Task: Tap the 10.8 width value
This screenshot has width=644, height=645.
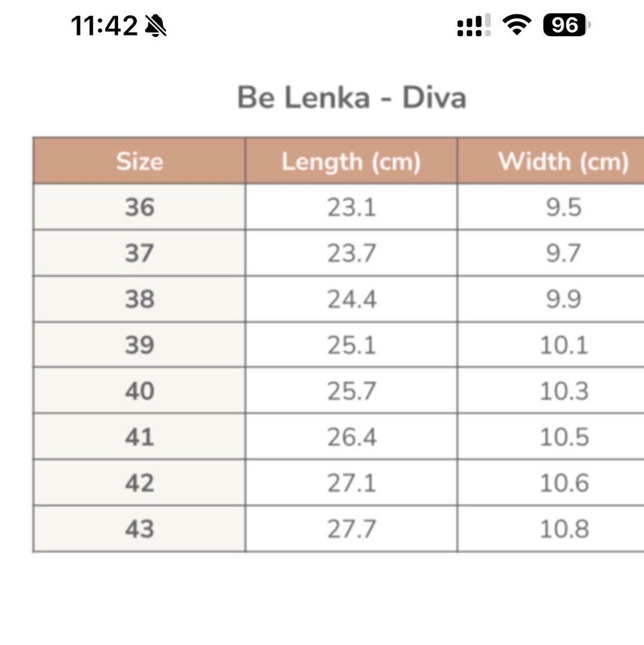Action: 563,529
